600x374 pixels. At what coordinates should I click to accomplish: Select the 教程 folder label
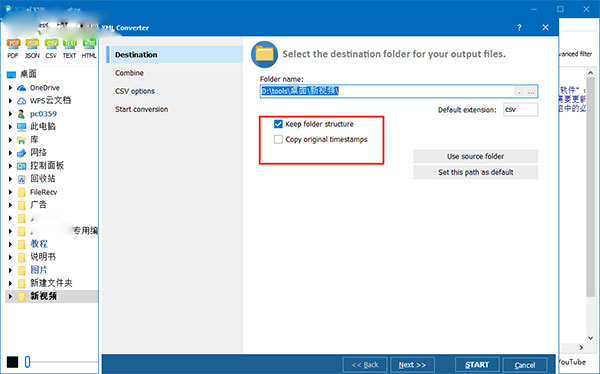click(x=39, y=244)
